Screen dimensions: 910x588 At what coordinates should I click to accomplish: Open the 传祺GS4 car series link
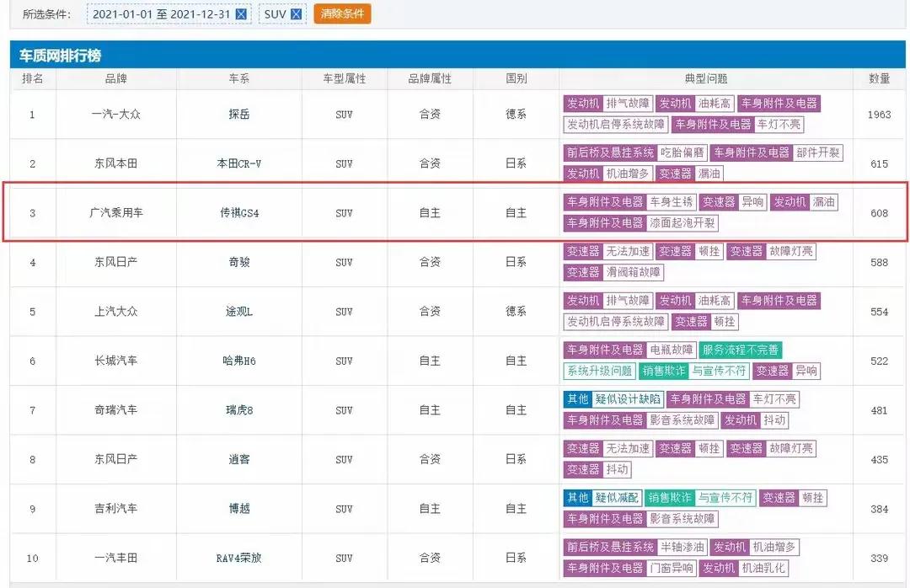point(238,213)
